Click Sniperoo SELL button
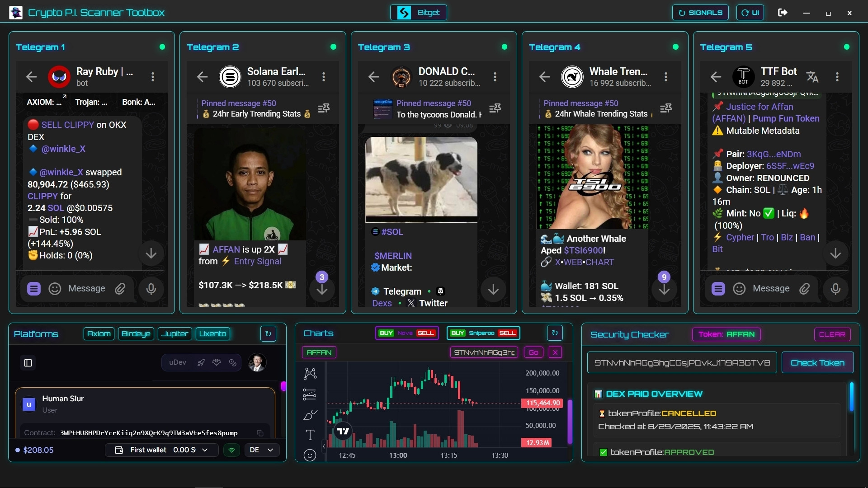Image resolution: width=868 pixels, height=488 pixels. click(x=507, y=333)
